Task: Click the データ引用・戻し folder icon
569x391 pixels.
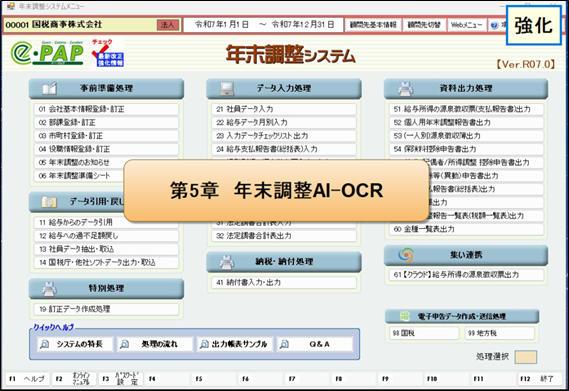Action: (49, 202)
